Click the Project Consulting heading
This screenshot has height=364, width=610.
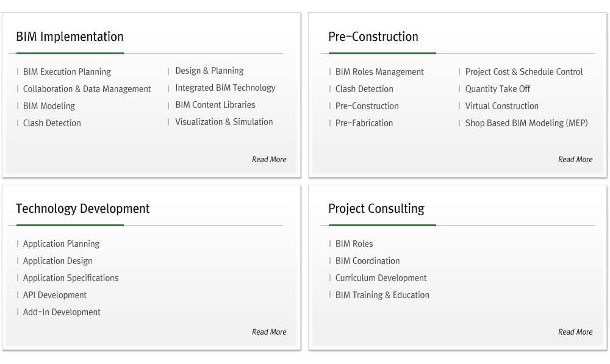point(376,209)
